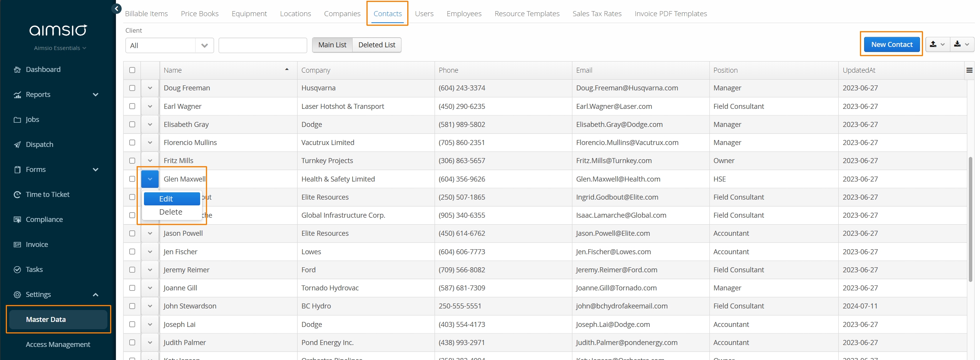The image size is (980, 360).
Task: Toggle the select-all checkbox in header
Action: (132, 70)
